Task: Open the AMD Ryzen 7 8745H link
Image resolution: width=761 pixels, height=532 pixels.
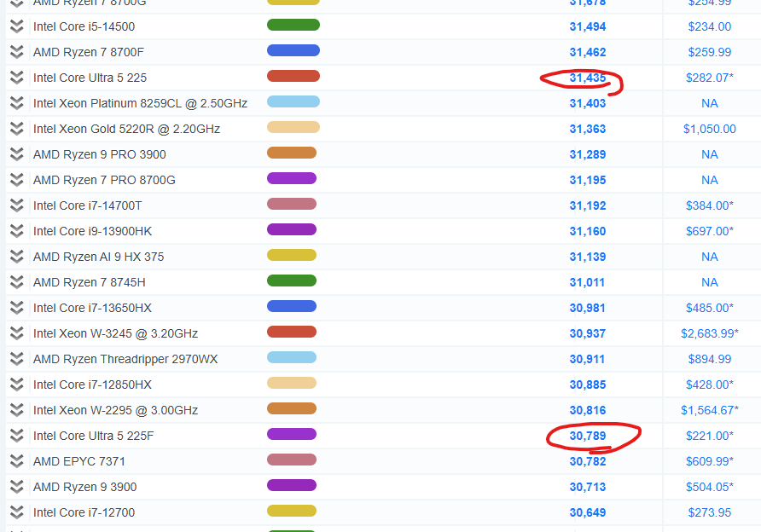Action: pyautogui.click(x=90, y=282)
